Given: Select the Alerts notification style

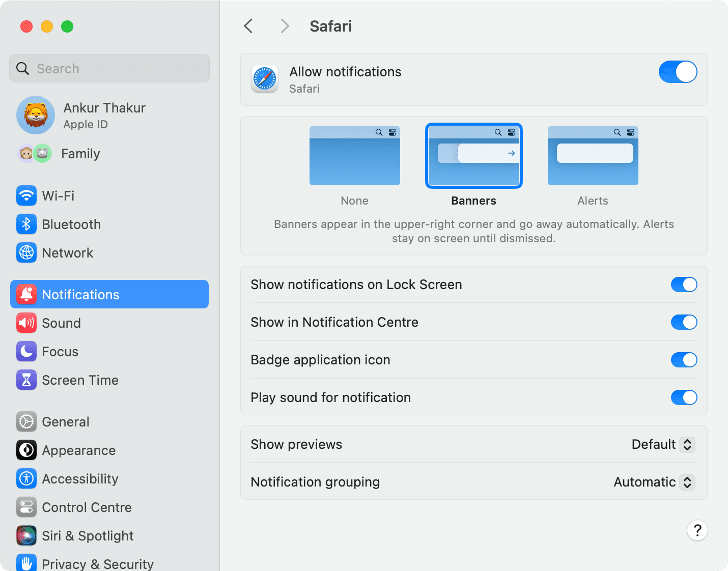Looking at the screenshot, I should pos(593,156).
